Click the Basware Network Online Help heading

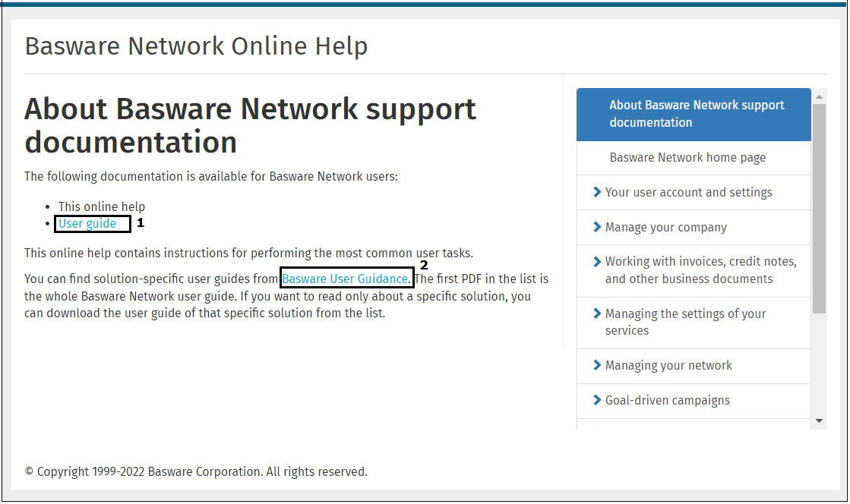tap(196, 46)
